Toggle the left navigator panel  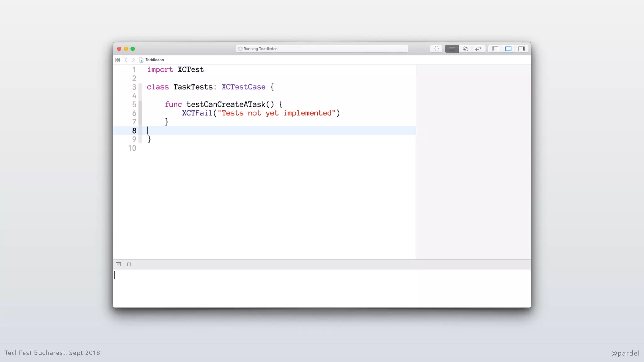495,49
